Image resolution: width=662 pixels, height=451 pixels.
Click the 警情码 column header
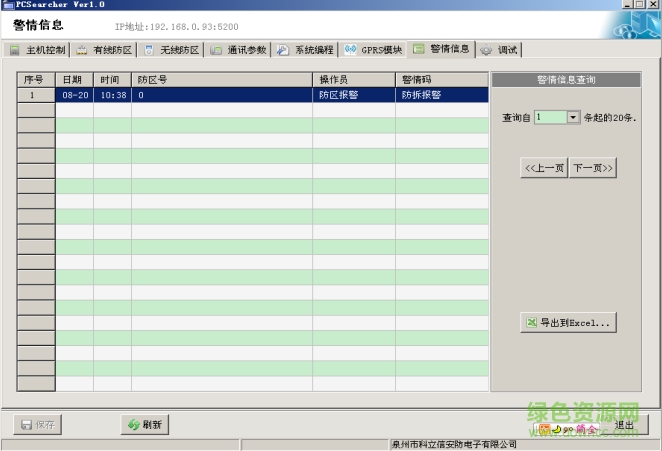pos(442,80)
